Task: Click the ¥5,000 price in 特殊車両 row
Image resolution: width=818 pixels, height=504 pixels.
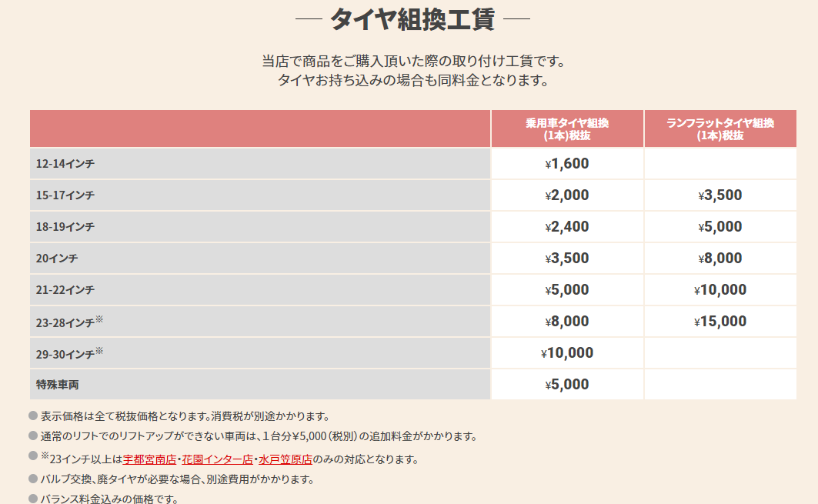Action: click(567, 385)
